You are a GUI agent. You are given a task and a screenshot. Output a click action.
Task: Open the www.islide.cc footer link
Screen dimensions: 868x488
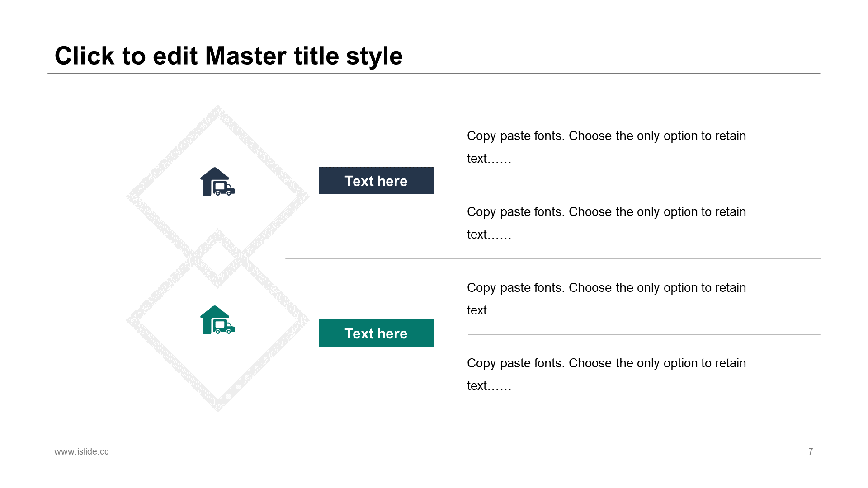(81, 451)
